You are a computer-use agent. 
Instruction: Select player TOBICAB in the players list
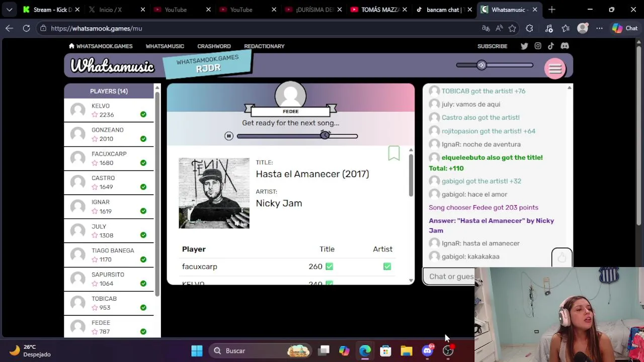pyautogui.click(x=109, y=303)
